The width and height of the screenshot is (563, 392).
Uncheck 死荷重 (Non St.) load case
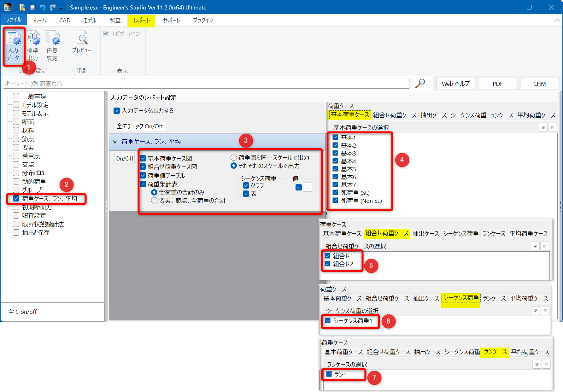coord(335,200)
